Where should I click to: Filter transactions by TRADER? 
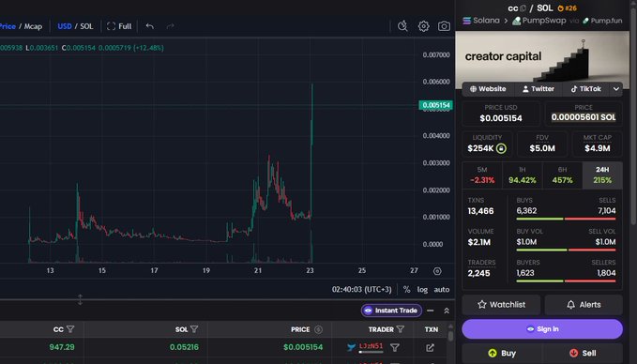401,329
